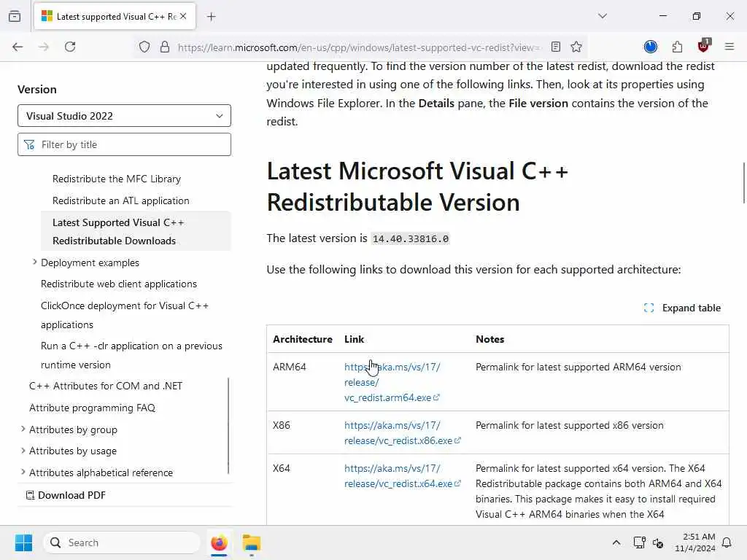Click the network status tray icon
This screenshot has width=747, height=560.
639,542
